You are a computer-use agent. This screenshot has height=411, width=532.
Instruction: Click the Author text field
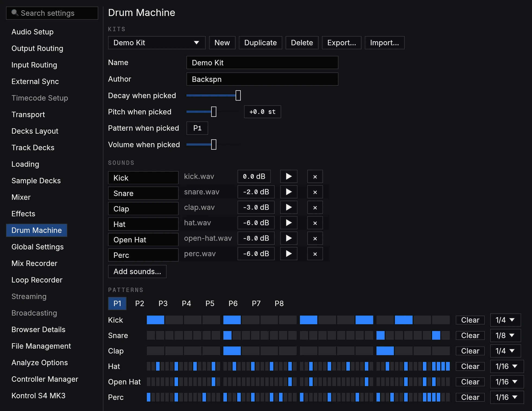pos(262,79)
